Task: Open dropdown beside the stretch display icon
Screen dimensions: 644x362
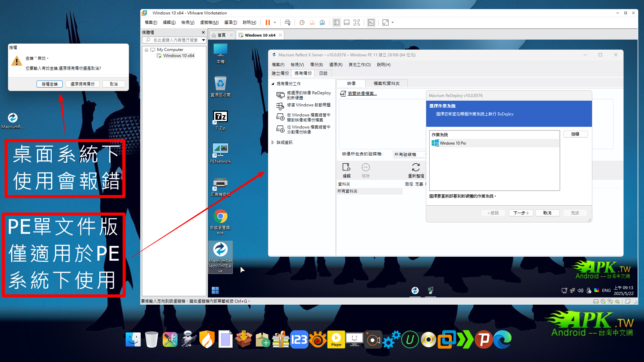Action: click(x=393, y=22)
